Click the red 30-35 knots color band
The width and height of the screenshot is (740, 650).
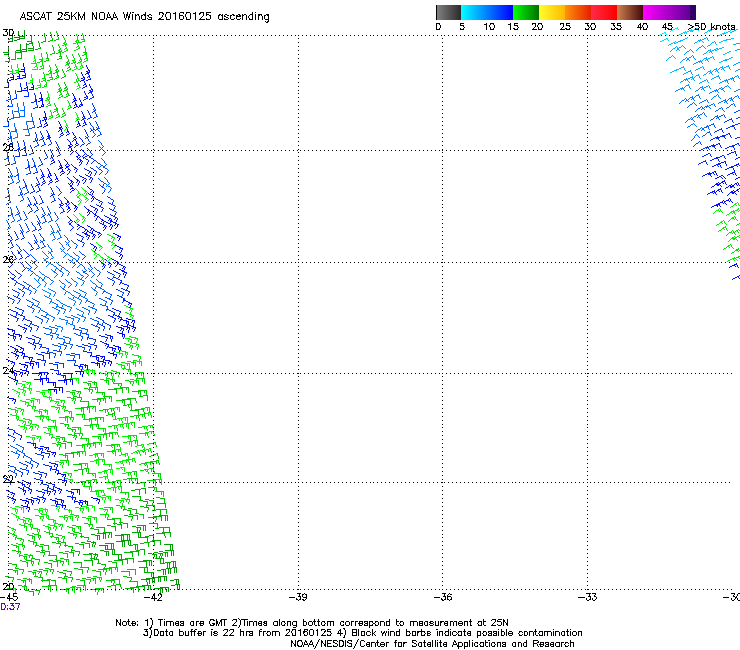[x=604, y=12]
